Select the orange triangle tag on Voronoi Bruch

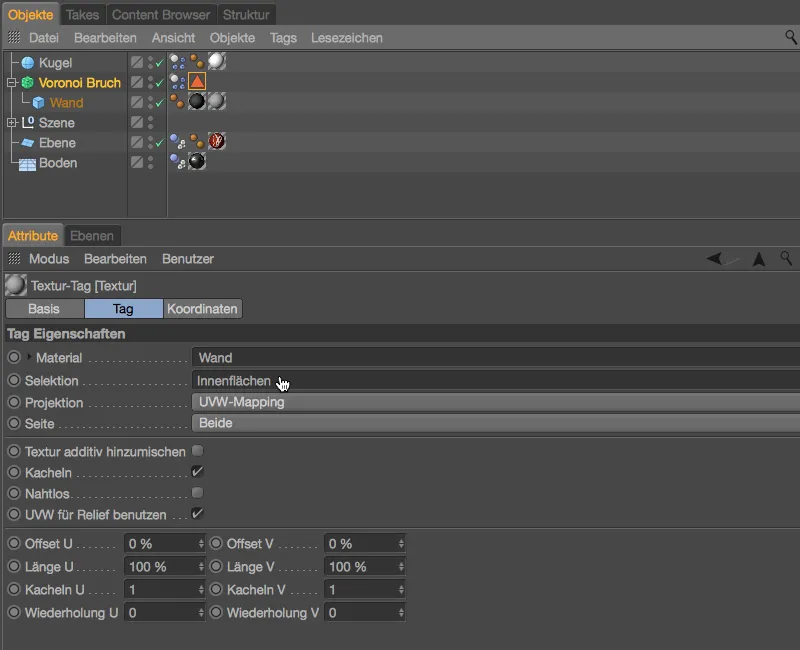[197, 82]
